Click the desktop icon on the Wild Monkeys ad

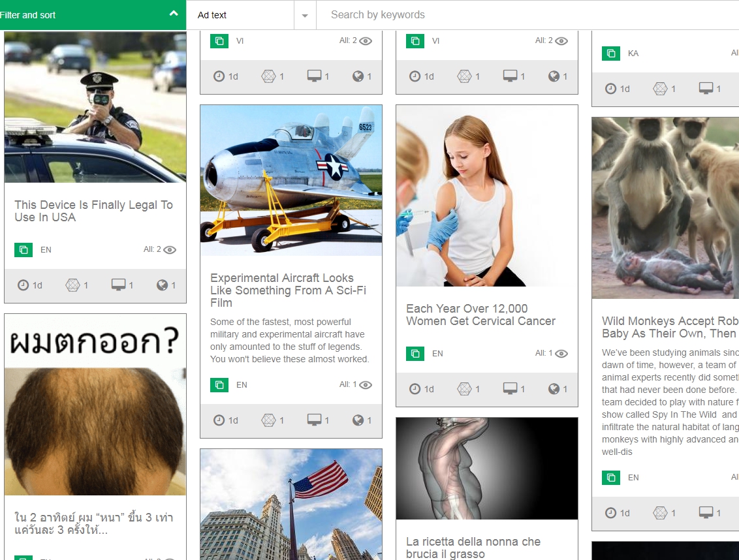click(x=706, y=512)
